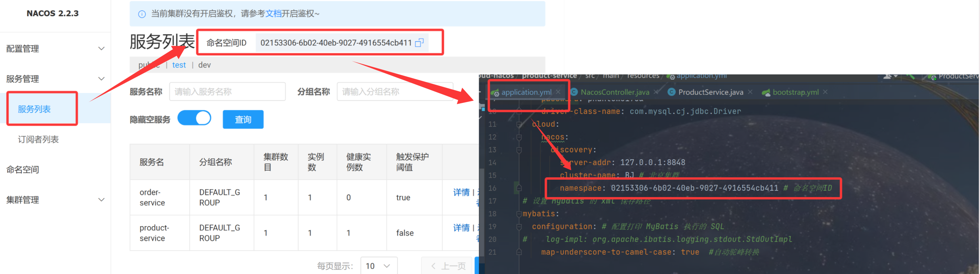
Task: Click the namespace ID value field
Action: click(341, 42)
